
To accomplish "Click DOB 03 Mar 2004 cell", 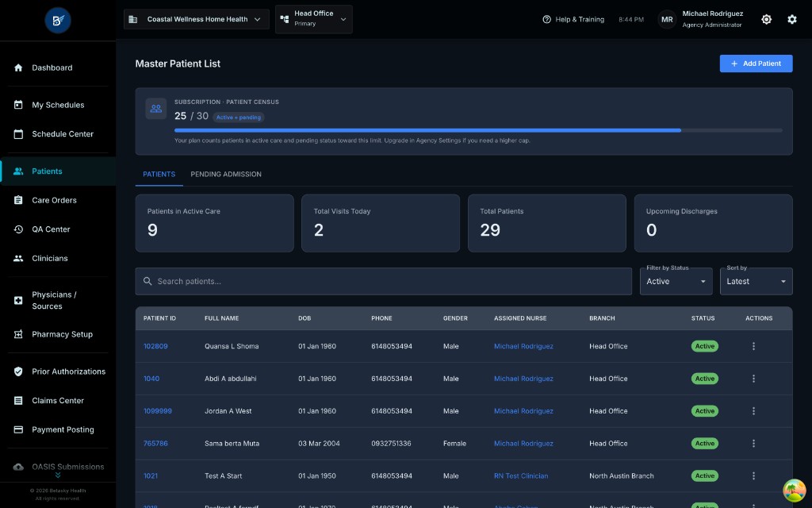I will coord(319,444).
